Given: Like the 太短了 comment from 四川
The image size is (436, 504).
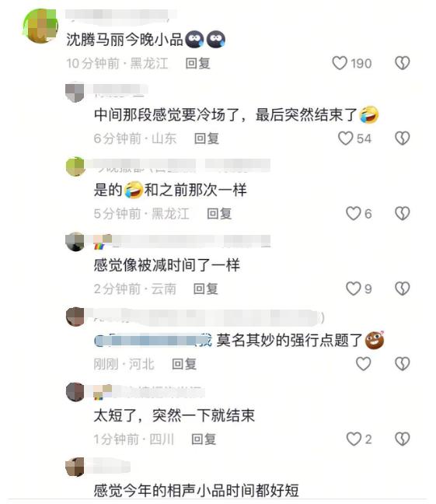Looking at the screenshot, I should (354, 439).
